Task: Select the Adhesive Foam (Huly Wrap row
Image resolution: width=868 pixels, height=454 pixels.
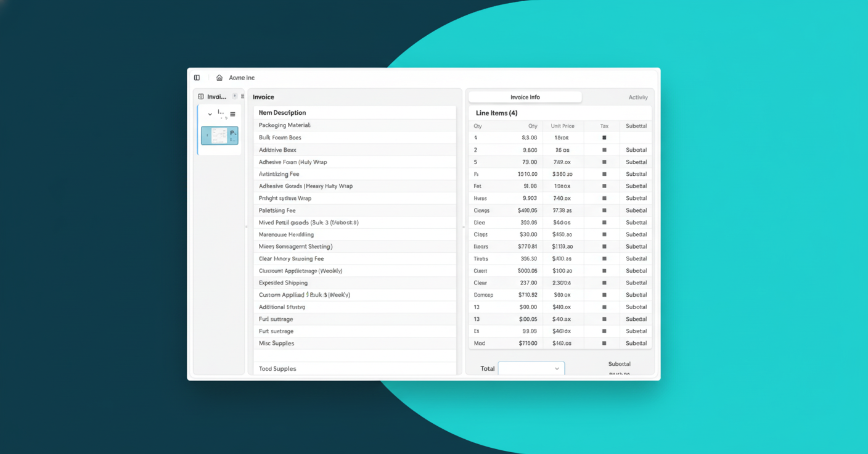Action: (354, 162)
